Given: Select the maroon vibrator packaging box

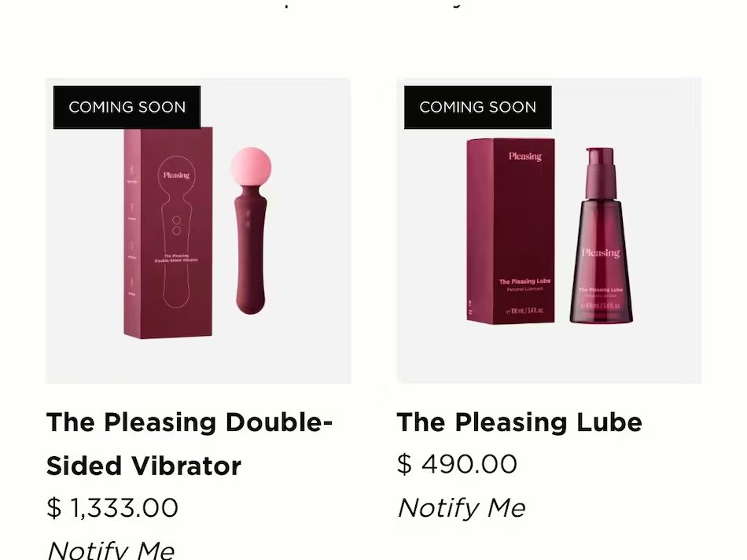Looking at the screenshot, I should tap(168, 233).
